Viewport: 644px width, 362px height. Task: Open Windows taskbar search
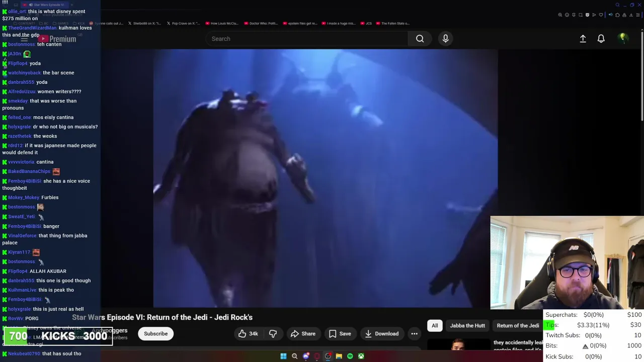pos(294,356)
